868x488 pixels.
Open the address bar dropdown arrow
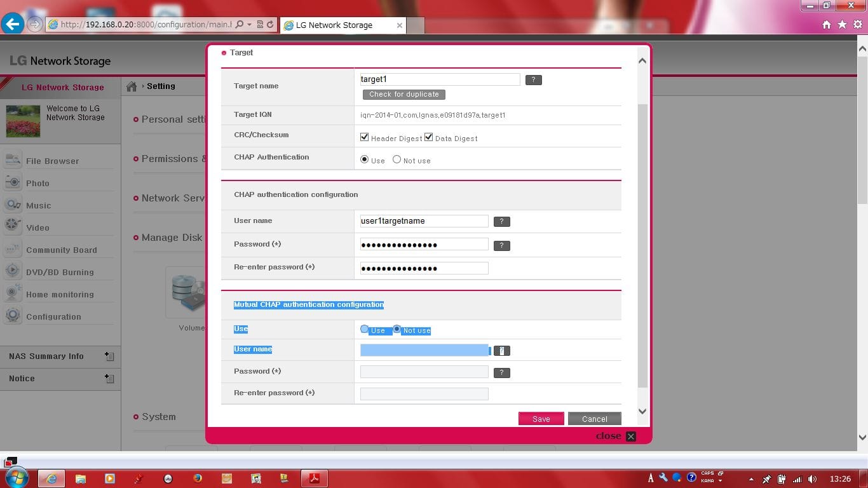coord(250,25)
